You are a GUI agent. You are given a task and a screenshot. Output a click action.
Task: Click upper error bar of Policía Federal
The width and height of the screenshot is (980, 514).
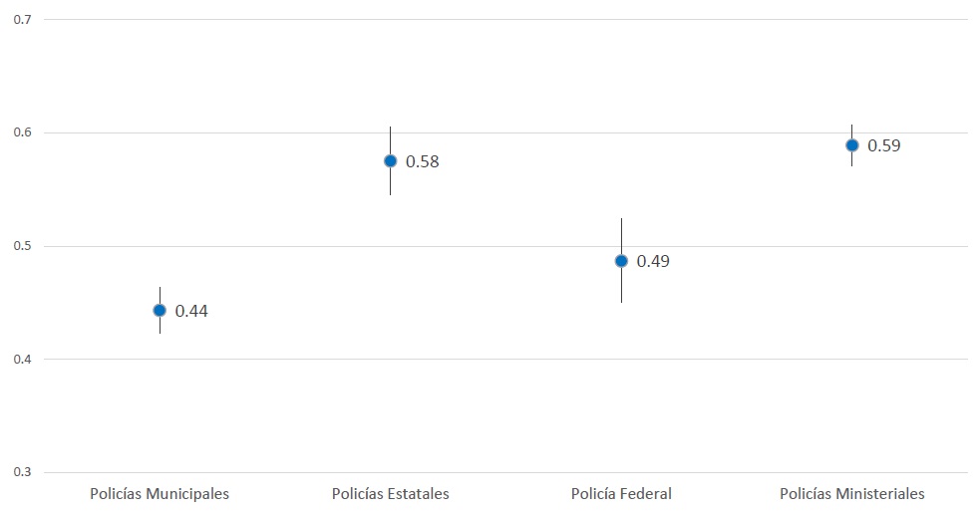[621, 234]
